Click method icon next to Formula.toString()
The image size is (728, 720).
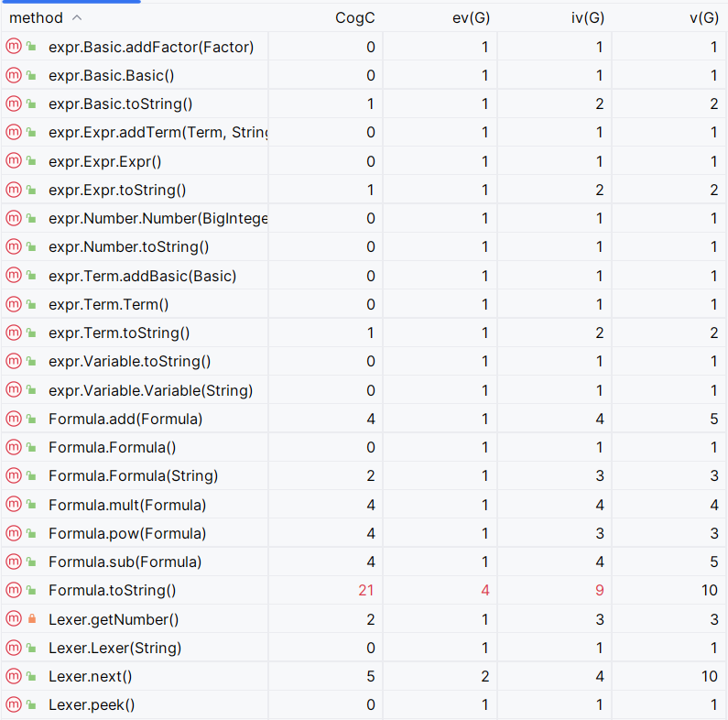click(13, 591)
